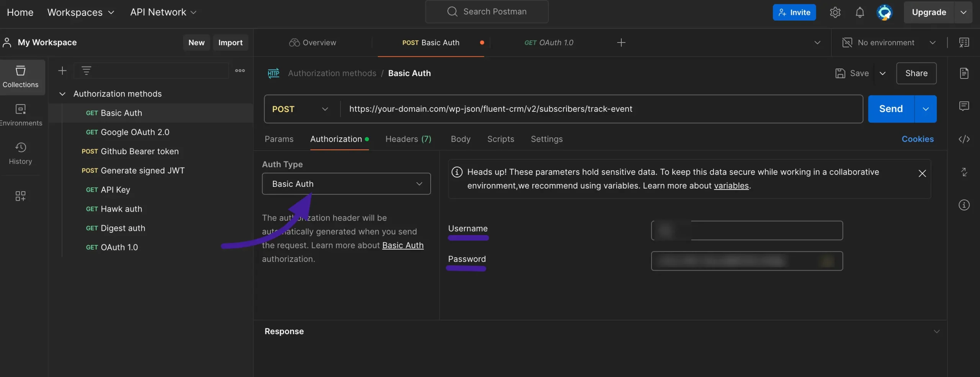Screen dimensions: 980x377
Task: Open the Save options dropdown arrow
Action: (883, 73)
